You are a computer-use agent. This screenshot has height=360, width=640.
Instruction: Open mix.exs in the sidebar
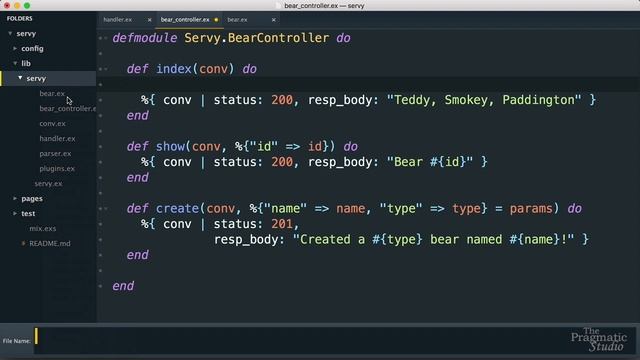pos(42,229)
